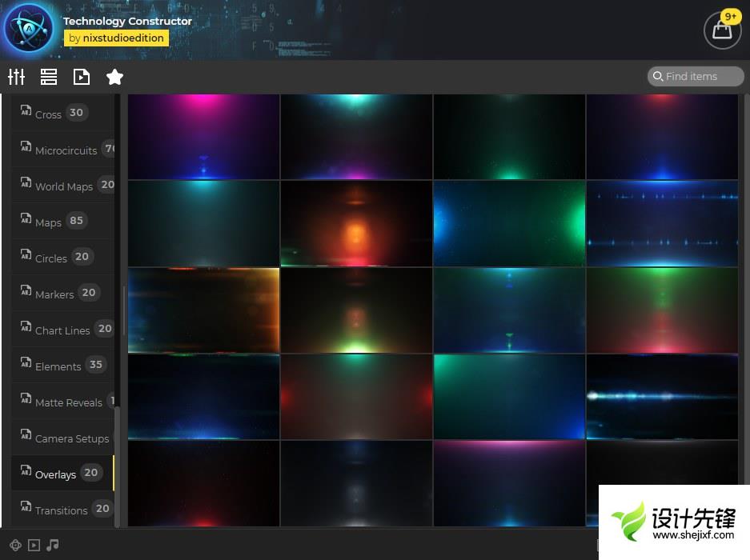Image resolution: width=750 pixels, height=560 pixels.
Task: Select the pink glow overlay thumbnail
Action: click(x=203, y=136)
